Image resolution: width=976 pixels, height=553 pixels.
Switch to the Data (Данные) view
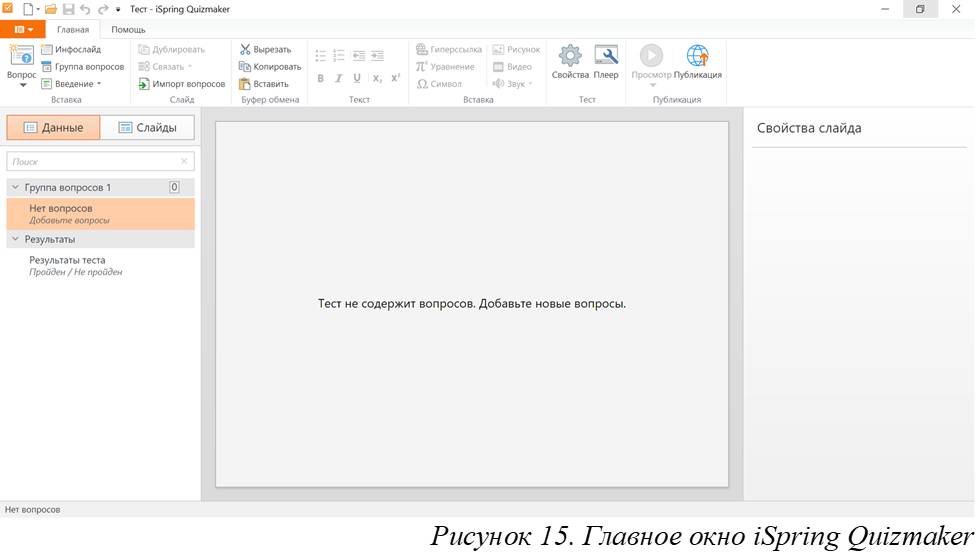click(53, 128)
